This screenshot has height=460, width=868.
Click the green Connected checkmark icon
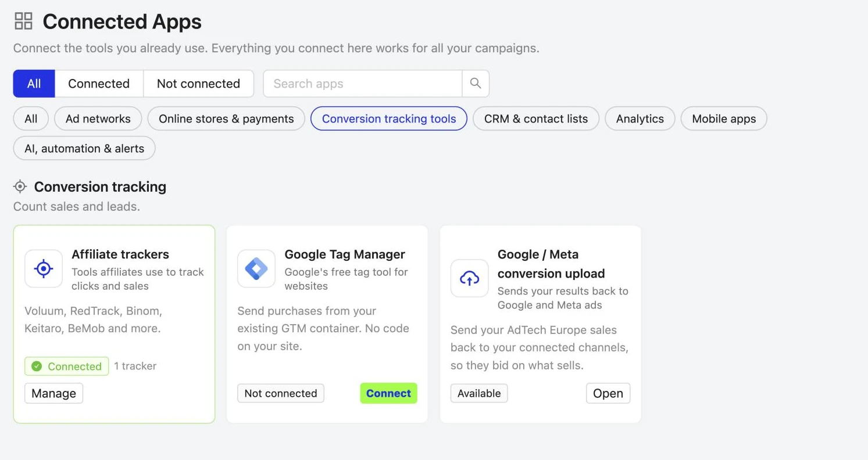[x=37, y=366]
